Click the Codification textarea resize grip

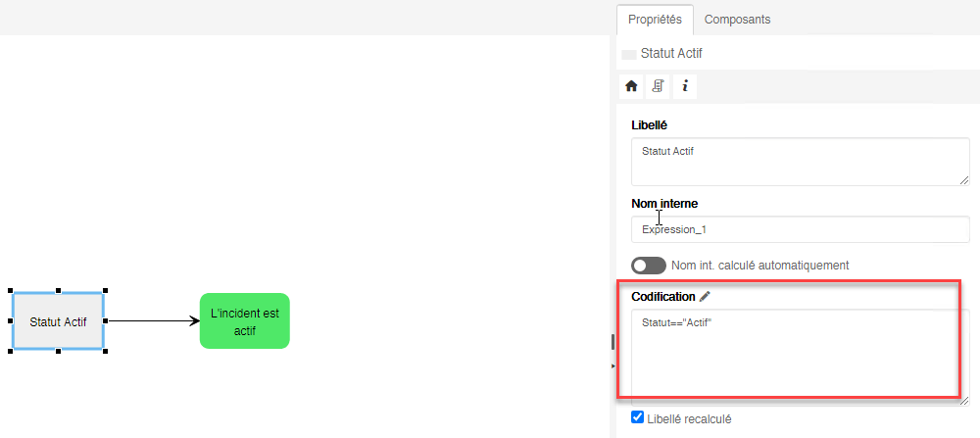964,399
